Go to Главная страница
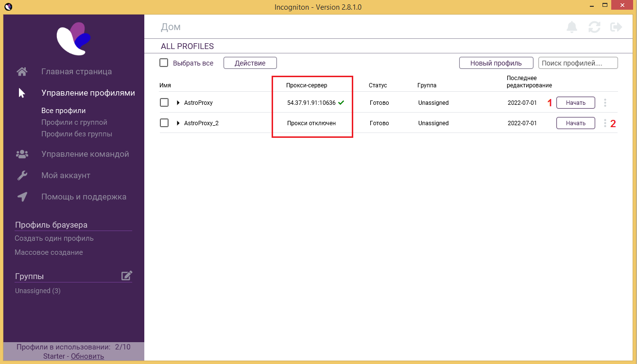 (x=77, y=72)
